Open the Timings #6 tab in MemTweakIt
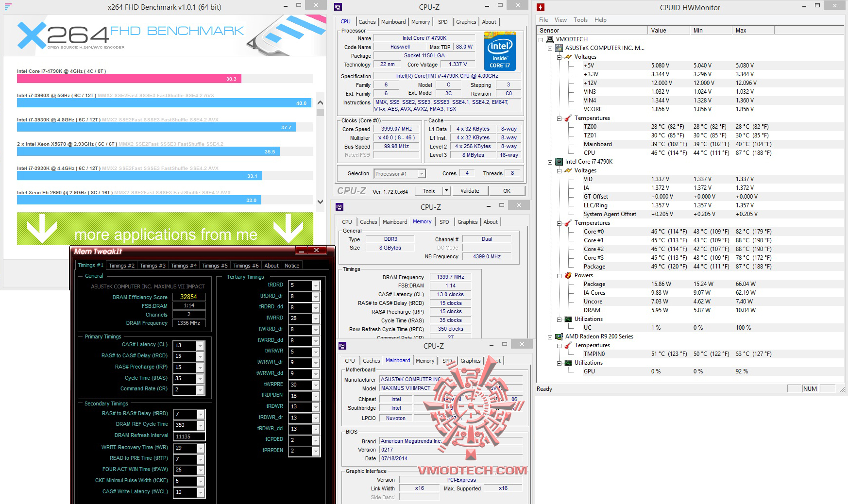The height and width of the screenshot is (504, 848). [245, 266]
